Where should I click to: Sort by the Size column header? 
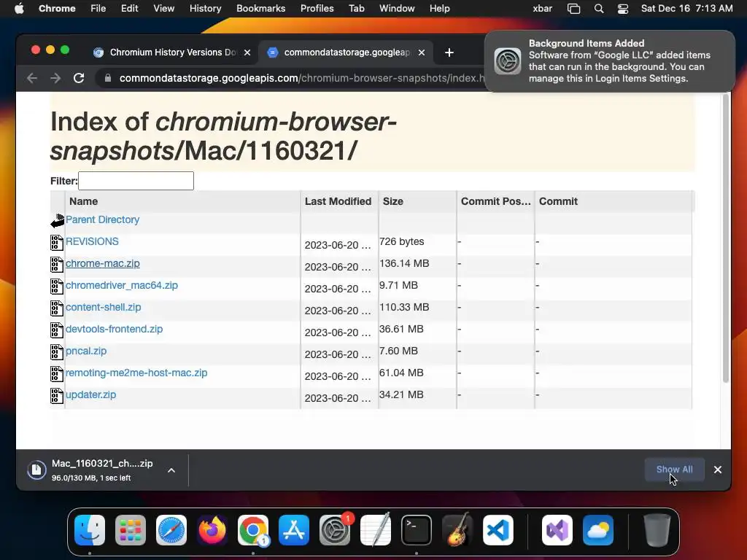pos(417,201)
